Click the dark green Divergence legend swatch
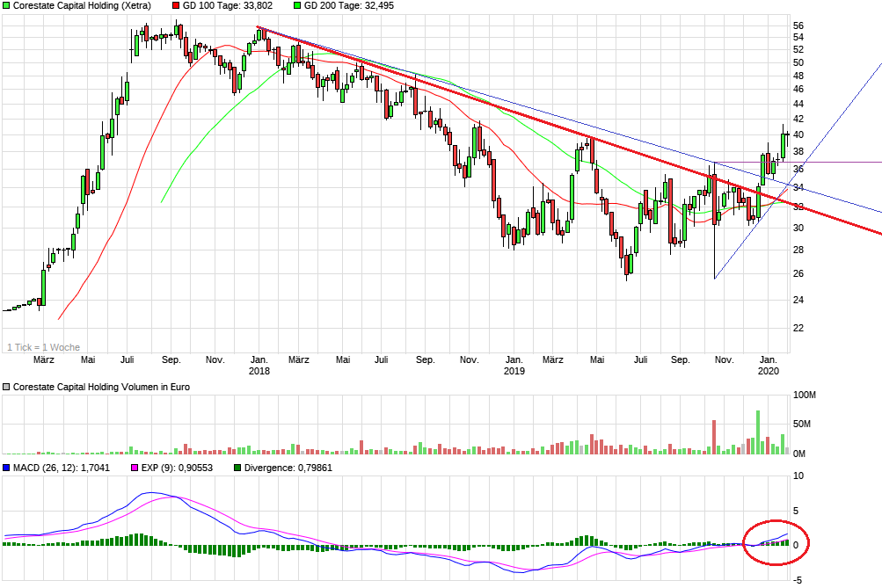The image size is (882, 588). (238, 468)
